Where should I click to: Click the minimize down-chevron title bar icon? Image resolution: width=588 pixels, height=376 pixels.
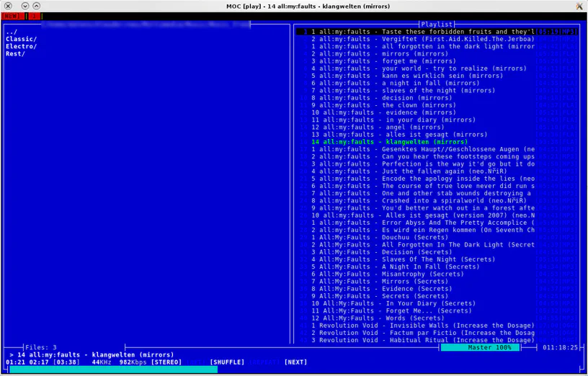pyautogui.click(x=25, y=6)
